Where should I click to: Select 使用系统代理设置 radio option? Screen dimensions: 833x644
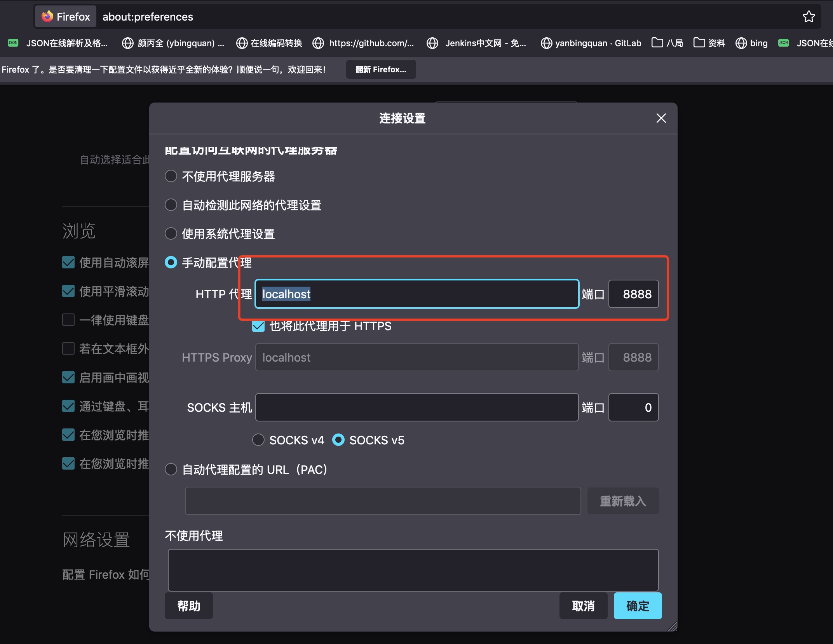[x=171, y=234]
